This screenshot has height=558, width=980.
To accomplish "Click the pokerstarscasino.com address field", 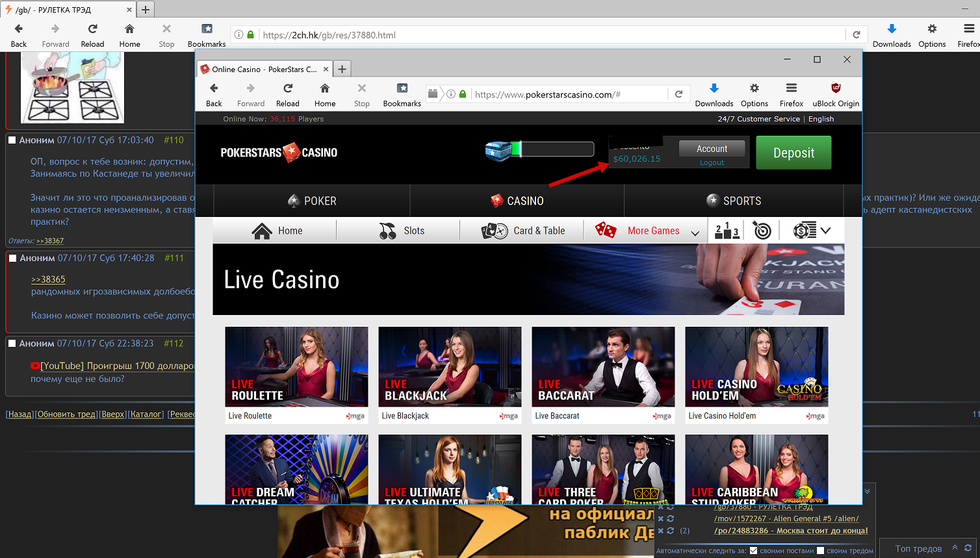I will tap(569, 94).
